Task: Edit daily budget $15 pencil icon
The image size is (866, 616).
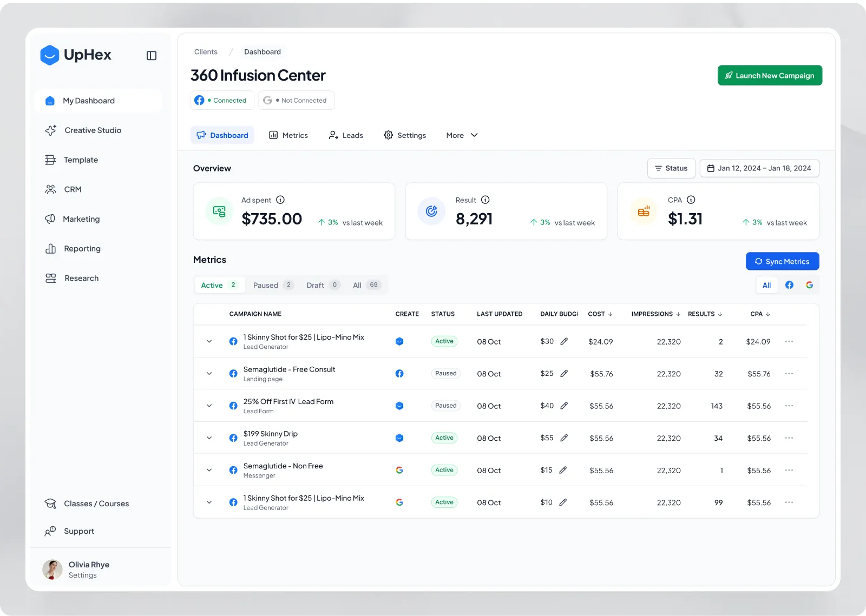Action: point(563,470)
